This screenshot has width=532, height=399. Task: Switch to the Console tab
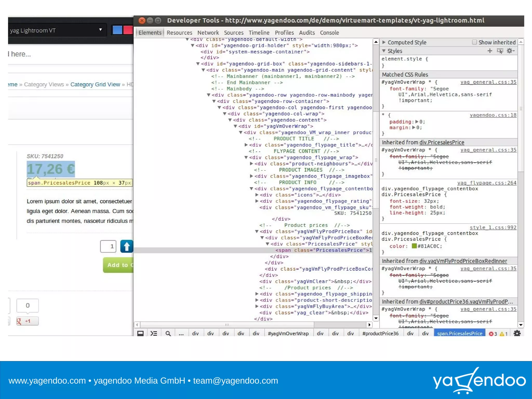click(329, 33)
